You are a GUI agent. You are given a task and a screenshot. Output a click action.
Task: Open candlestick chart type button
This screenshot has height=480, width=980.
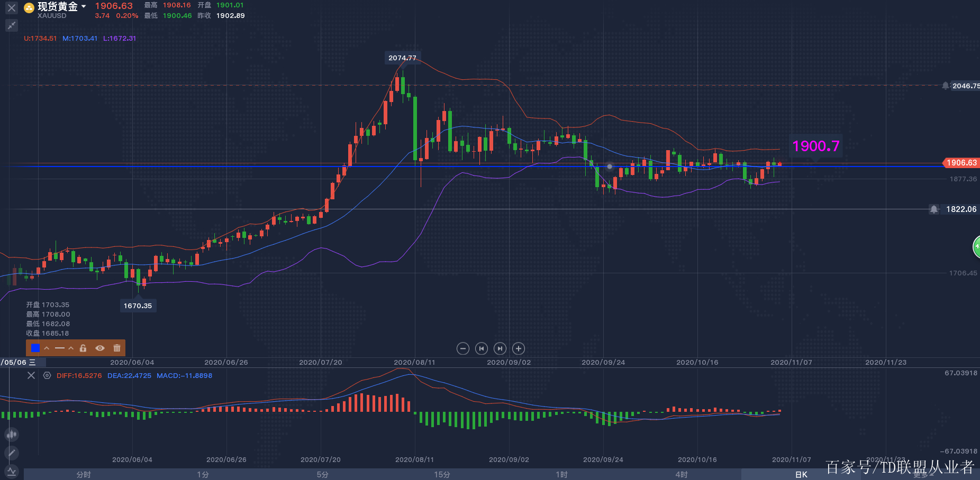coord(12,435)
